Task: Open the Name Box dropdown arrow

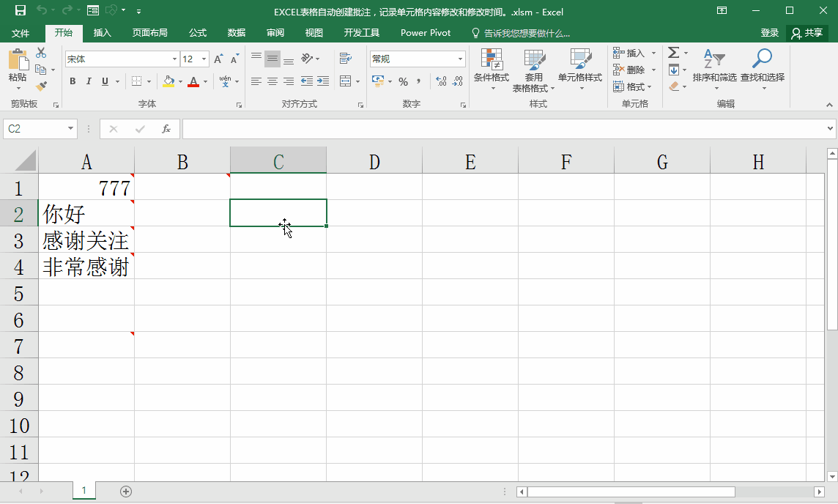Action: [x=70, y=128]
